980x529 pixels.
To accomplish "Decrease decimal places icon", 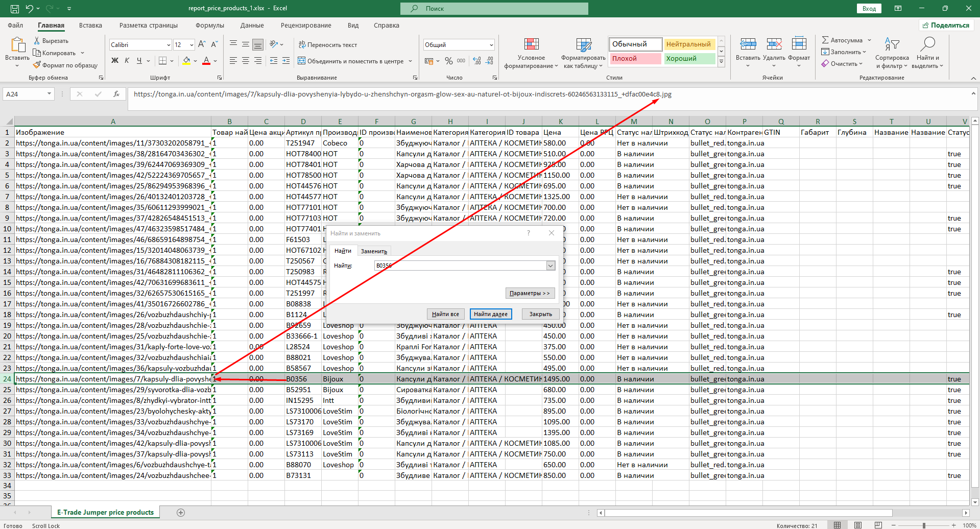I will coord(489,61).
